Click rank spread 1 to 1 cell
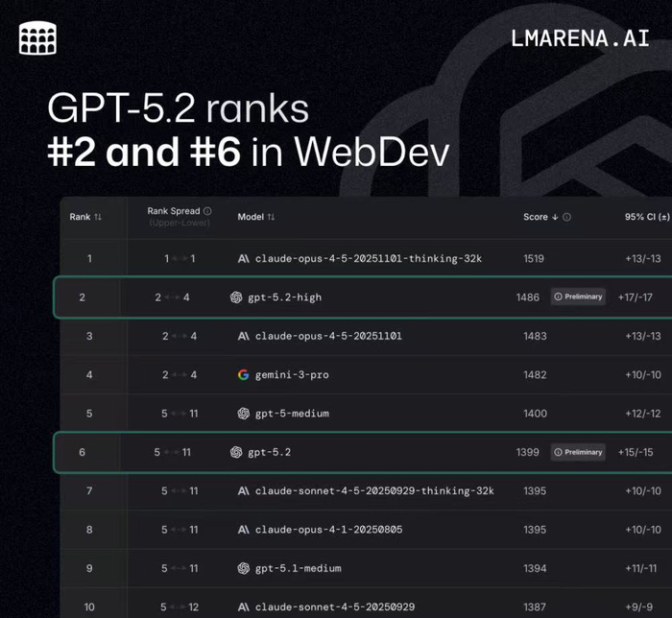Screen dimensions: 672x618 click(180, 259)
